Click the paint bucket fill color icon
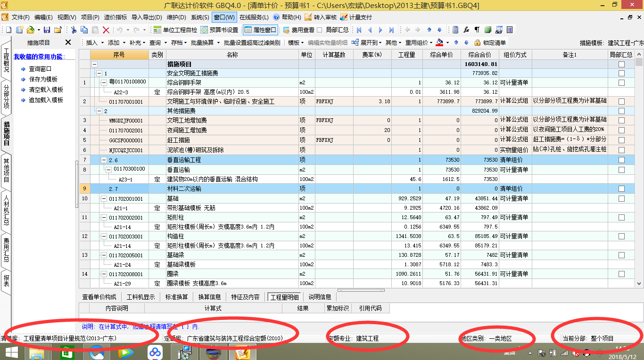Image resolution: width=644 pixels, height=360 pixels. click(x=439, y=42)
